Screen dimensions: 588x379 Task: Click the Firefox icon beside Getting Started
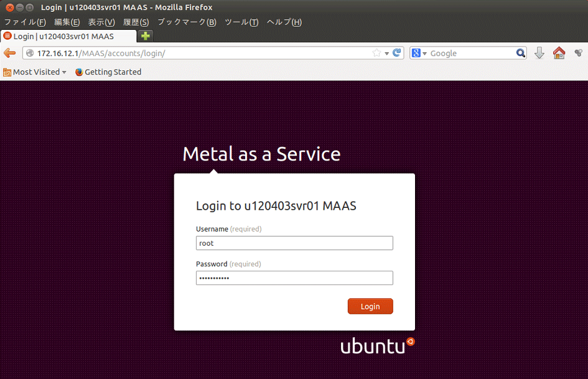79,72
